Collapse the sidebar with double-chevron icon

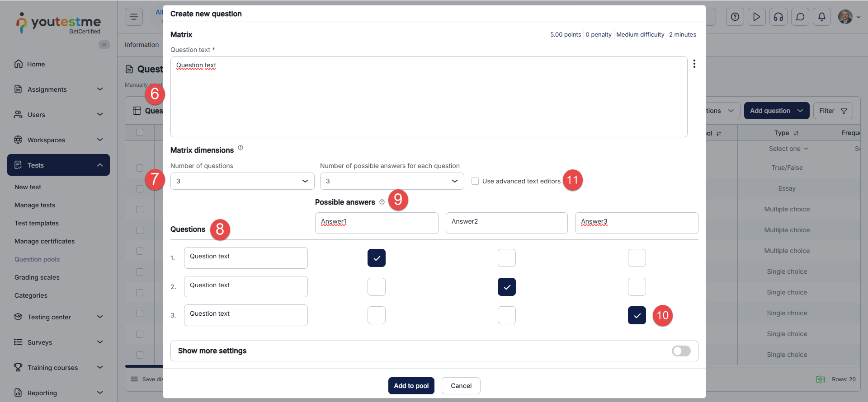(104, 45)
